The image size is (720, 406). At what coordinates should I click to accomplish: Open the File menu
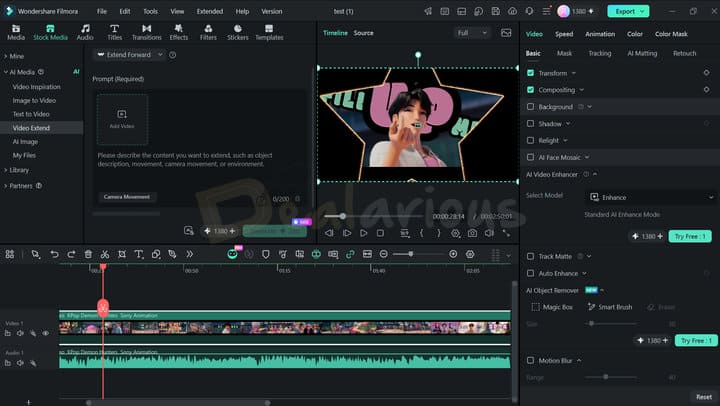click(x=102, y=11)
